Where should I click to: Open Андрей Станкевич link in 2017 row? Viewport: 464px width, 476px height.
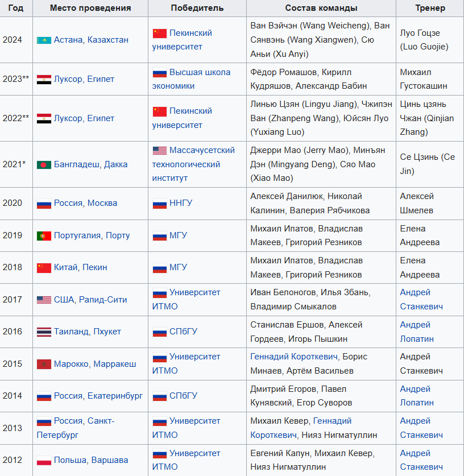point(421,299)
